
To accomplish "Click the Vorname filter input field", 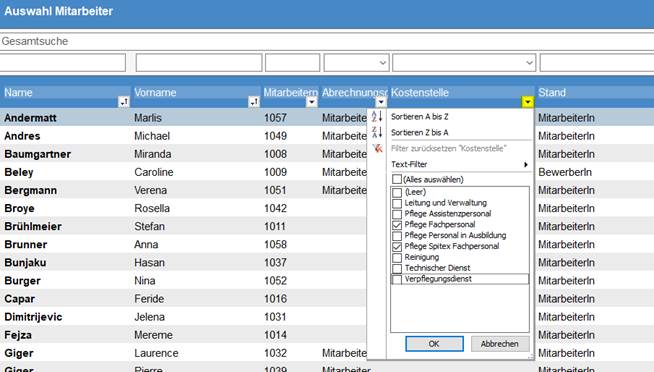I will (x=199, y=63).
